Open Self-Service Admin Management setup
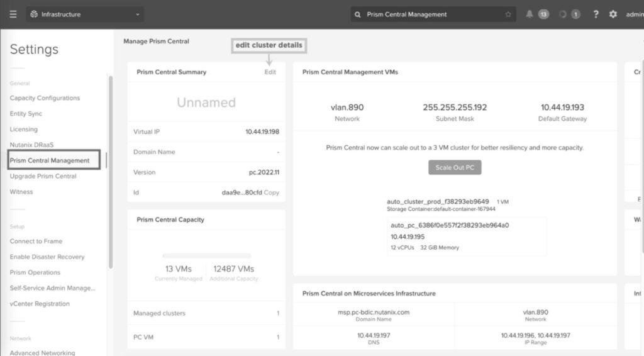Viewport: 644px width, 356px height. click(x=53, y=288)
